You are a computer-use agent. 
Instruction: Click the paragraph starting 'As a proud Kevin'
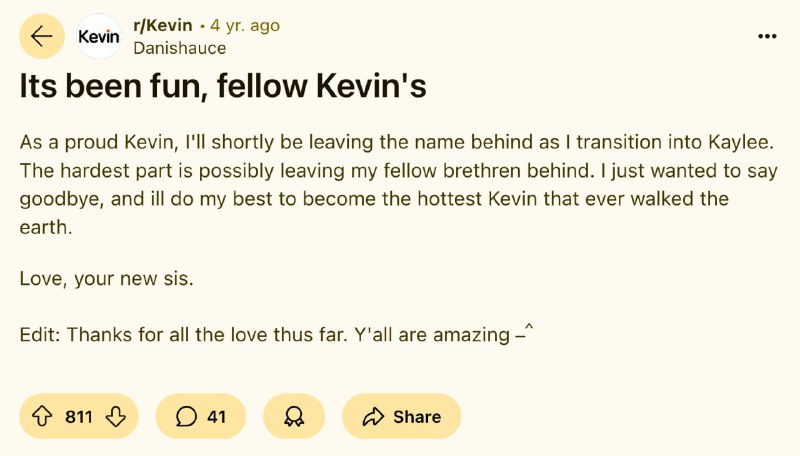pos(398,184)
